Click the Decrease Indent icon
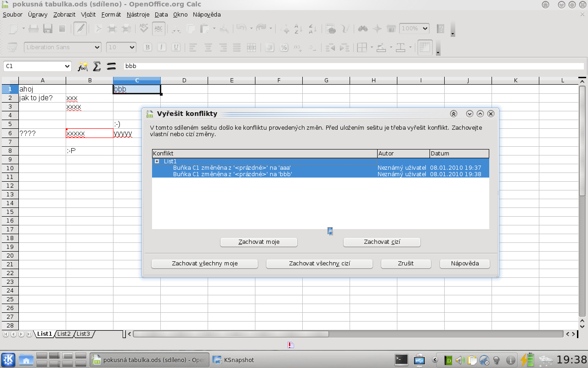588x368 pixels. click(x=330, y=47)
